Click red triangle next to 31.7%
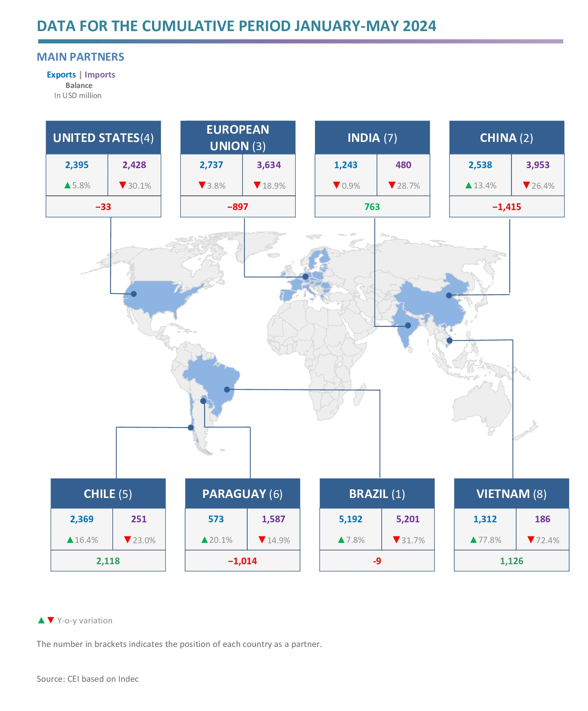The height and width of the screenshot is (711, 588). click(x=396, y=540)
